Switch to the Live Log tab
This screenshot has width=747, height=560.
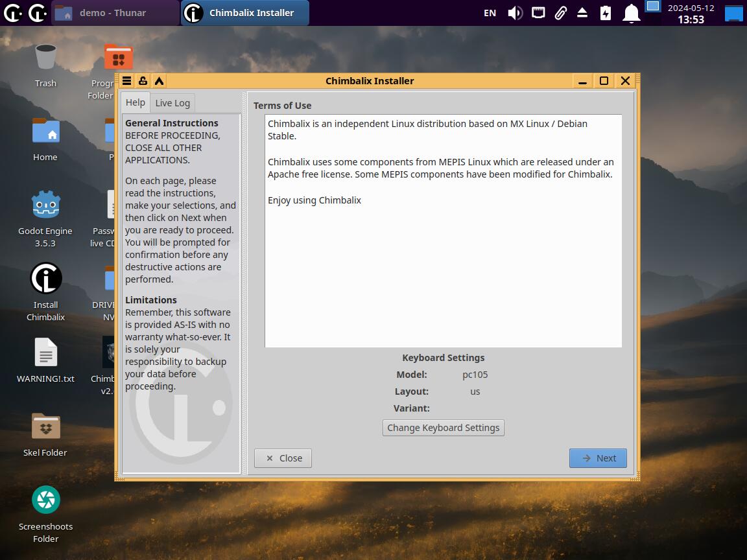[172, 103]
